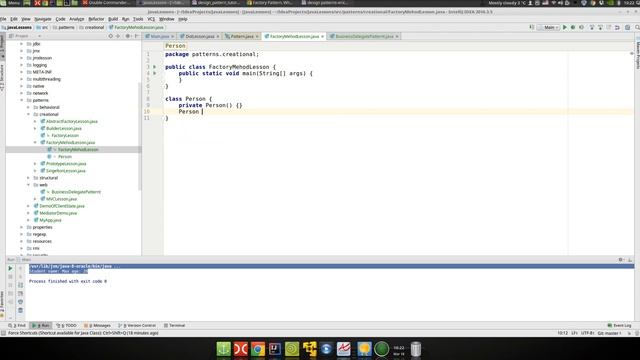The height and width of the screenshot is (360, 640).
Task: Open Main run configuration dropdown
Action: click(x=549, y=27)
